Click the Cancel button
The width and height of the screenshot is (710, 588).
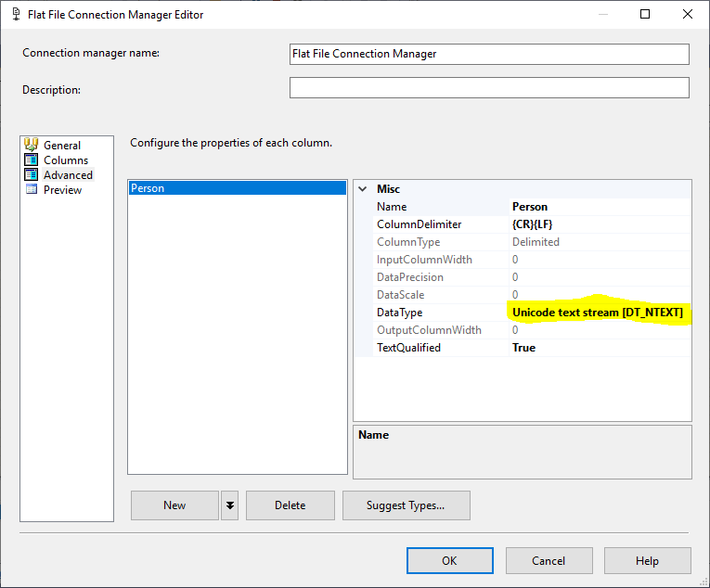click(549, 561)
